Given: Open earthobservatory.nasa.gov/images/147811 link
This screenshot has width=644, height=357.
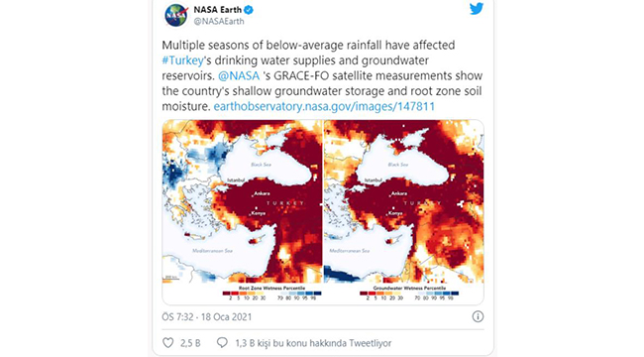Looking at the screenshot, I should [324, 106].
